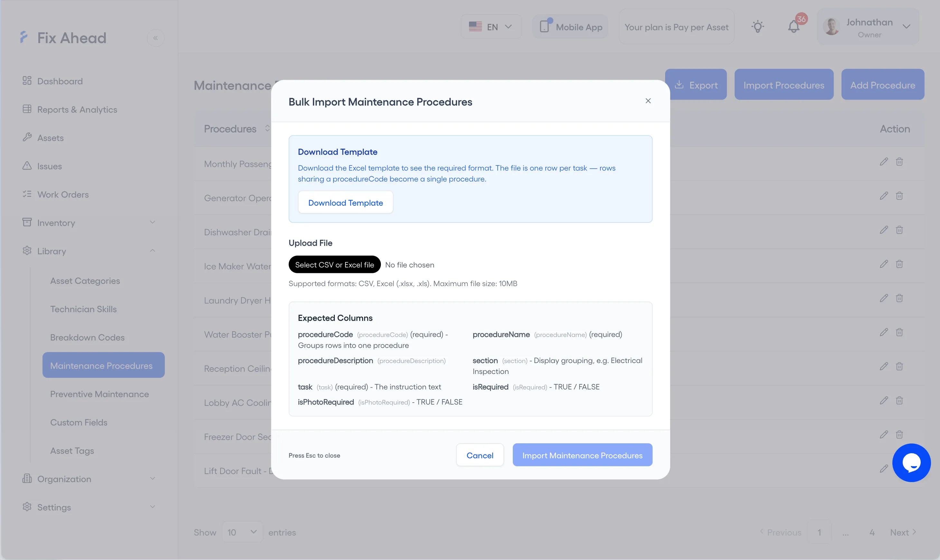Delete the Generator Oper procedure row
Viewport: 940px width, 560px height.
(x=899, y=195)
